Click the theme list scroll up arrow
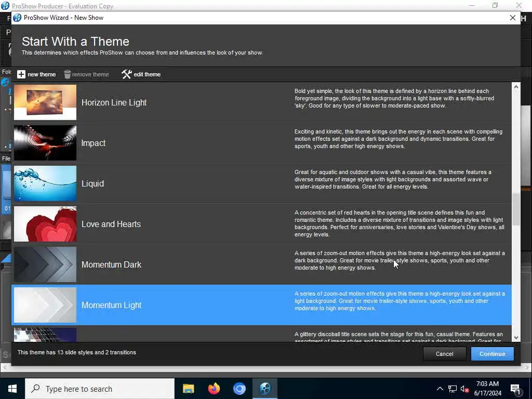The width and height of the screenshot is (532, 399). 516,87
